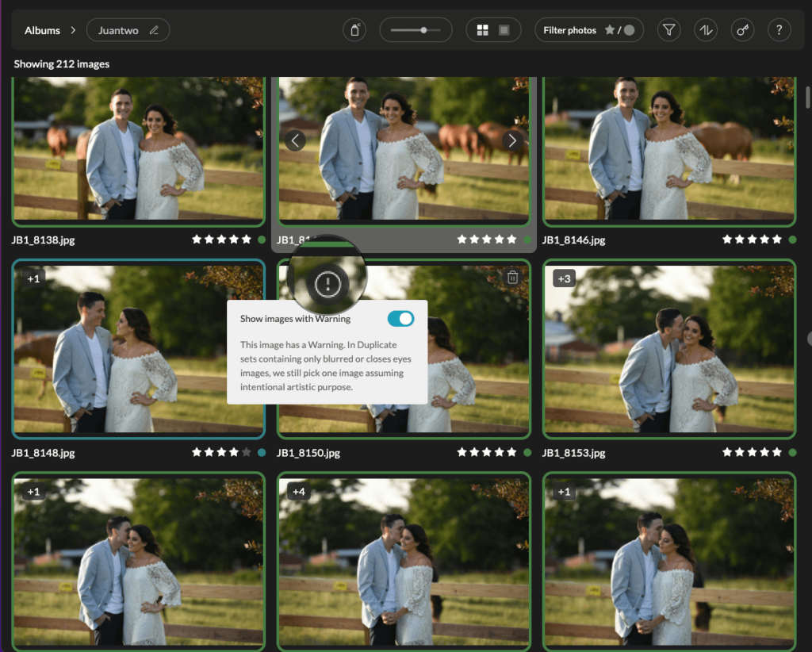
Task: Click the sort order arrows icon
Action: (706, 30)
